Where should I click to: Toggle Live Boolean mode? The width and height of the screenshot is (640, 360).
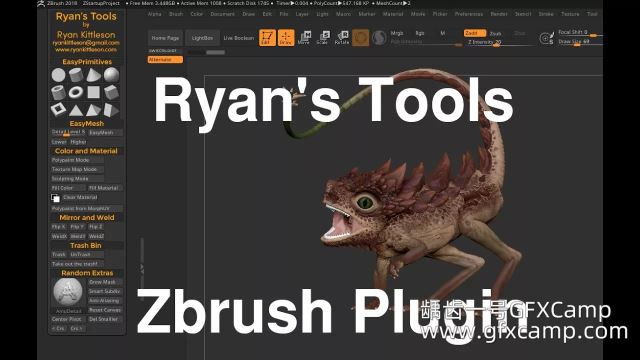(239, 38)
